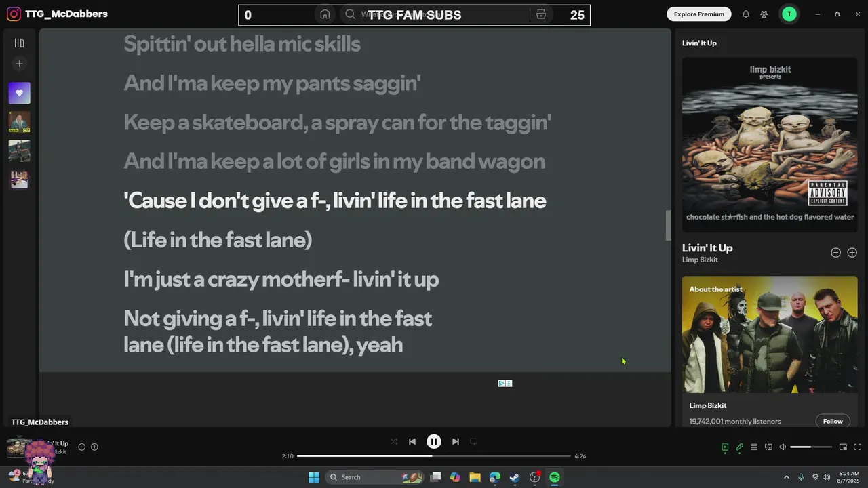868x488 pixels.
Task: Jump to lyric 'I'm just a crazy motherf-'
Action: (x=281, y=279)
